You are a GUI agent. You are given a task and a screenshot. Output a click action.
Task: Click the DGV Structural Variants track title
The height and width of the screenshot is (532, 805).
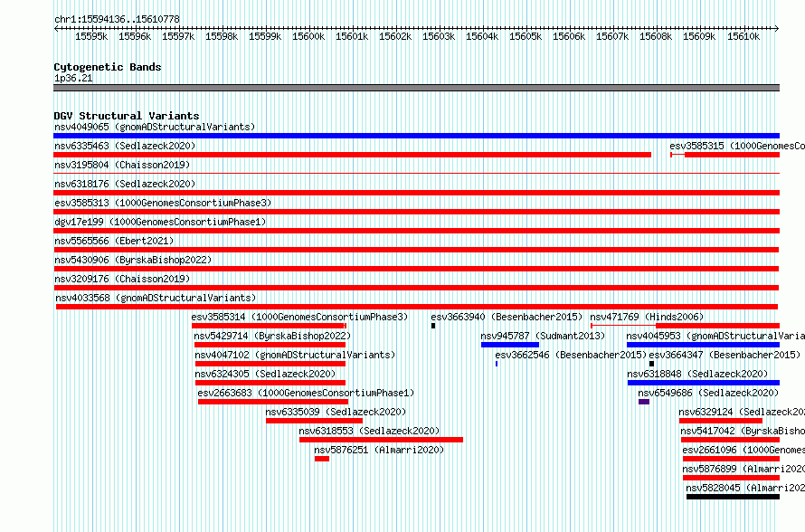127,116
